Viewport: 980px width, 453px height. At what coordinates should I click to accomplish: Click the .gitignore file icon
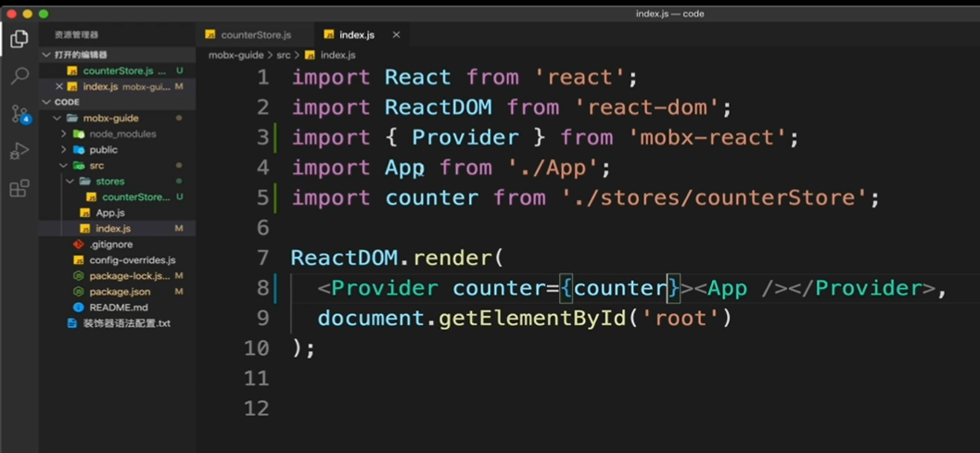click(78, 245)
